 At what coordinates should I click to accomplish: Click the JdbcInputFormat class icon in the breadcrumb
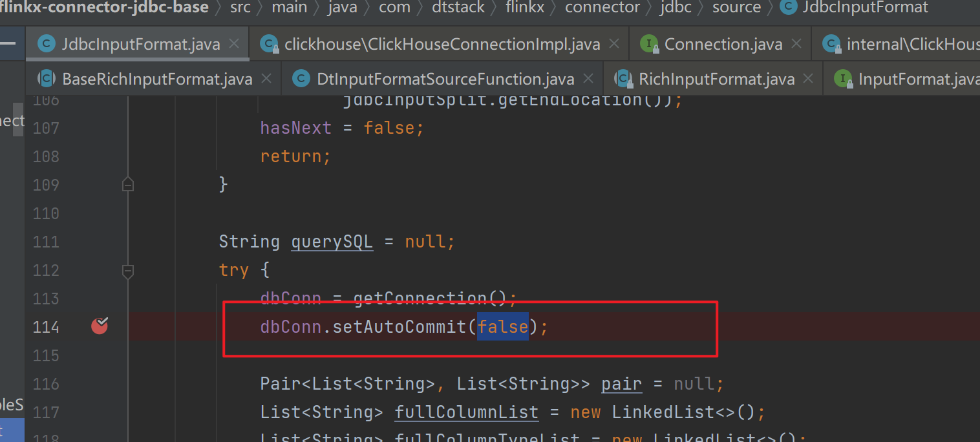[x=788, y=8]
